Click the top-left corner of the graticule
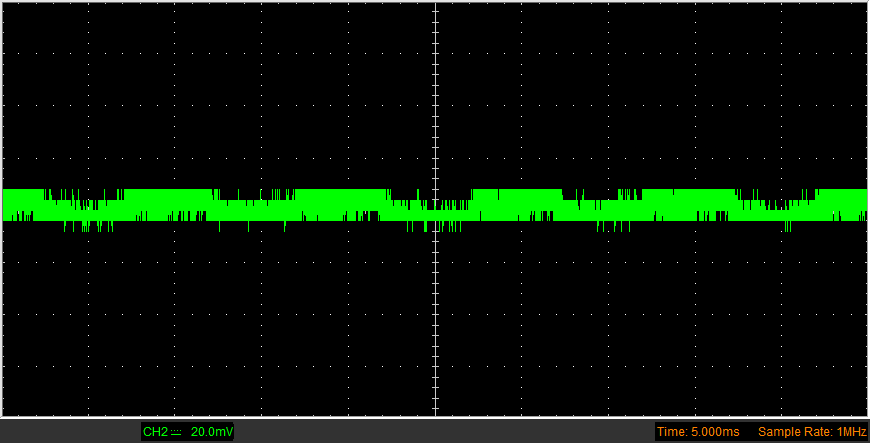 [3, 3]
